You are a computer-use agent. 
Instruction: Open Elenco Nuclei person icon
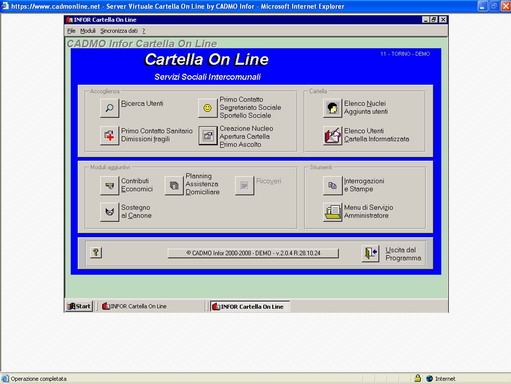[332, 108]
